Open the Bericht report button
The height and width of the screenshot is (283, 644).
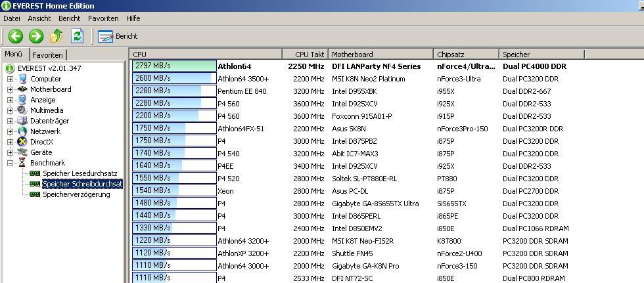(118, 36)
